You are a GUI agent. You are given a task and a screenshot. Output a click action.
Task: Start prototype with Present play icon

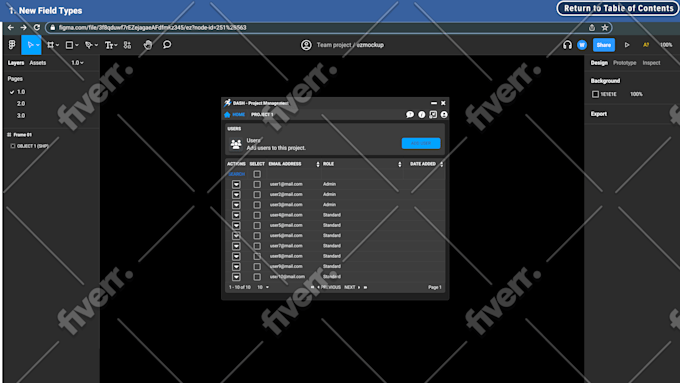pyautogui.click(x=627, y=45)
